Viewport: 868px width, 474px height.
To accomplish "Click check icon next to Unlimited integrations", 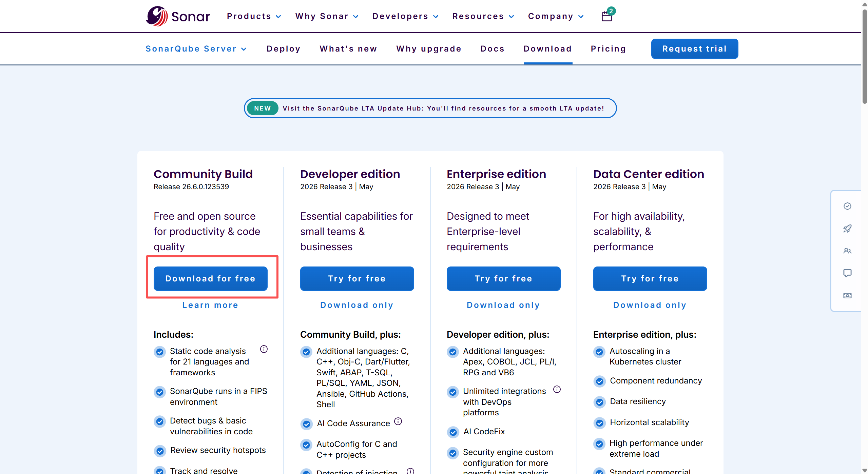I will pyautogui.click(x=453, y=392).
